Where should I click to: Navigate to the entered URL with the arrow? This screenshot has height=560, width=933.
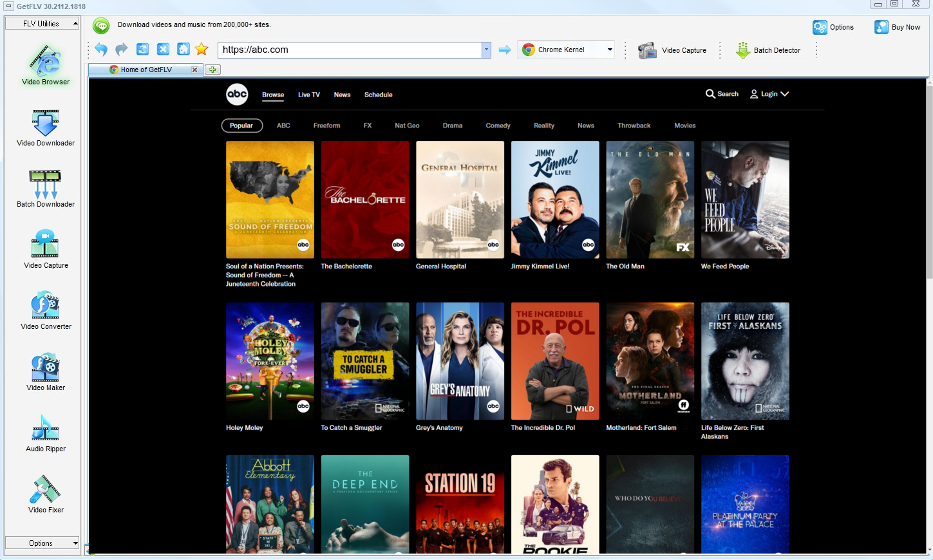coord(505,50)
